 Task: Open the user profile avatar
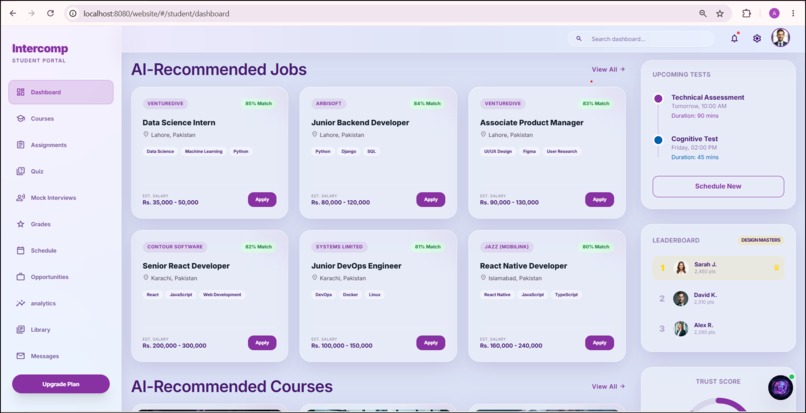[x=780, y=38]
